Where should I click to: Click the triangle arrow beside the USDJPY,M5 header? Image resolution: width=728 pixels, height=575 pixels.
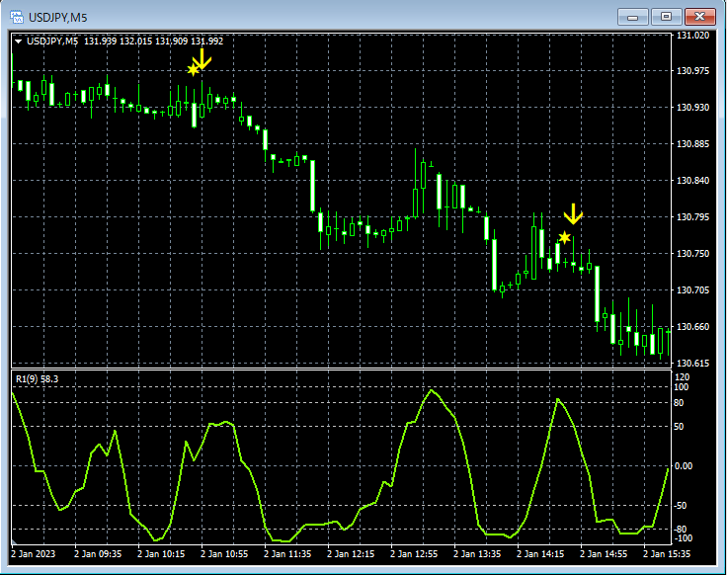[x=18, y=41]
